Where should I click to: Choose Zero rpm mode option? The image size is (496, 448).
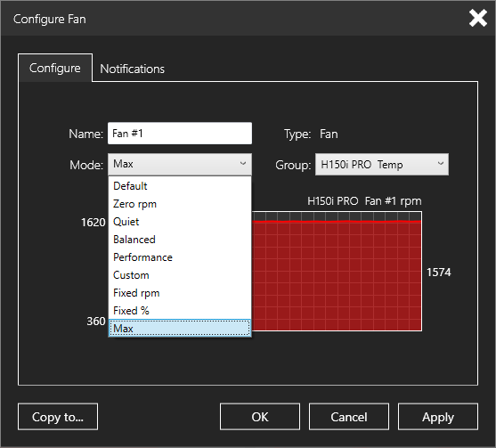180,204
